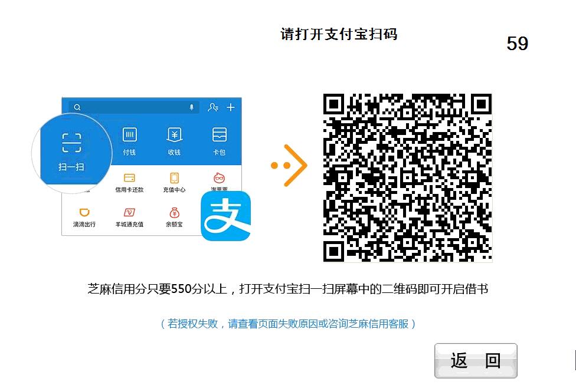
Task: Select the 扫一扫 scan icon
Action: (71, 143)
